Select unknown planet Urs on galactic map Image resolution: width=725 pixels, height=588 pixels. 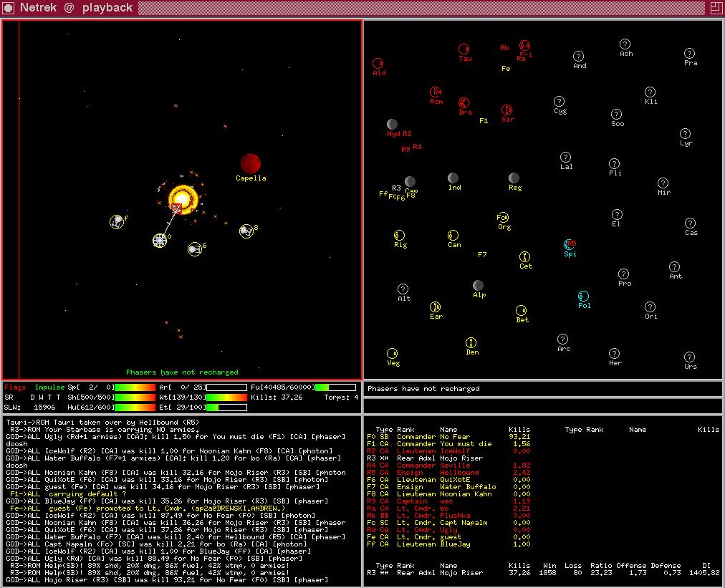689,357
